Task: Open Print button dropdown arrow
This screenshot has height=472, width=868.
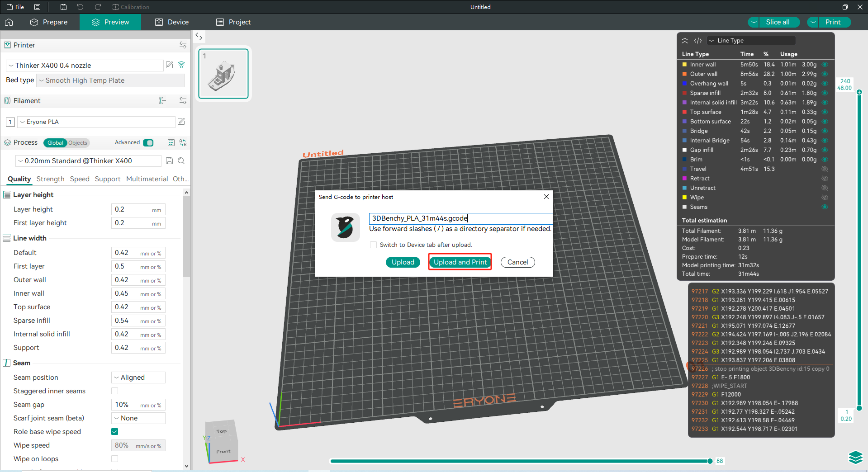Action: click(813, 22)
